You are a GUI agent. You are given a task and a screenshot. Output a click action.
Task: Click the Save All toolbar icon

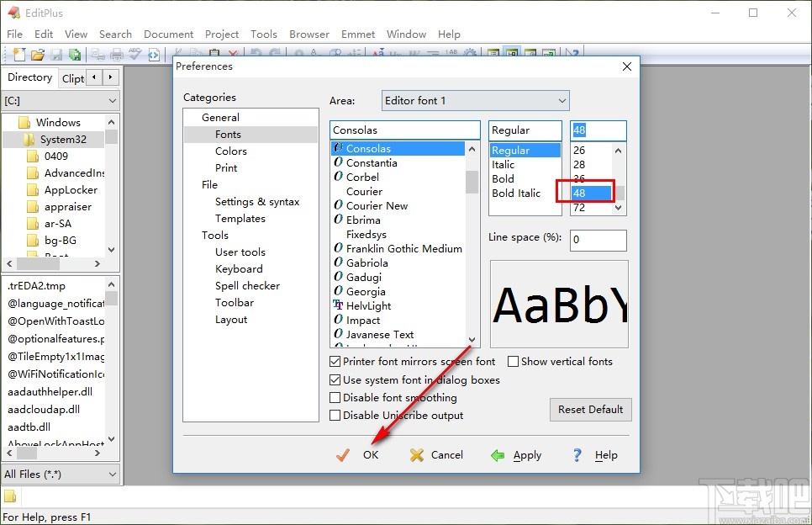(x=75, y=55)
